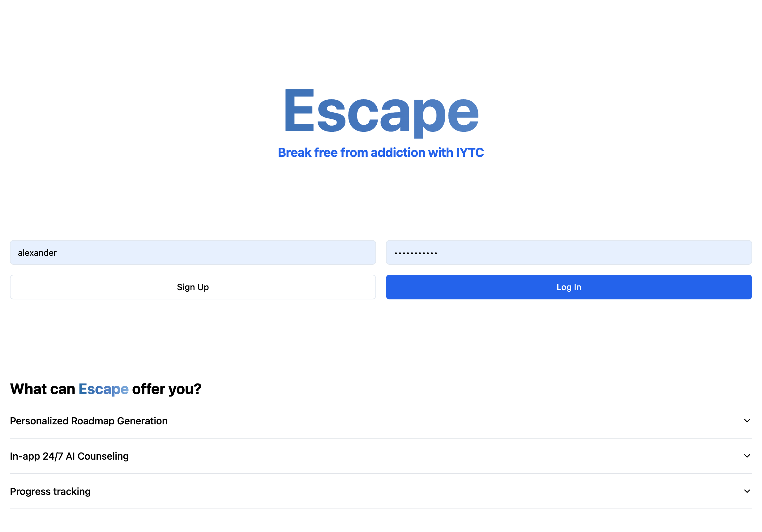Image resolution: width=762 pixels, height=532 pixels.
Task: Click the Escape logo at the top
Action: point(381,112)
